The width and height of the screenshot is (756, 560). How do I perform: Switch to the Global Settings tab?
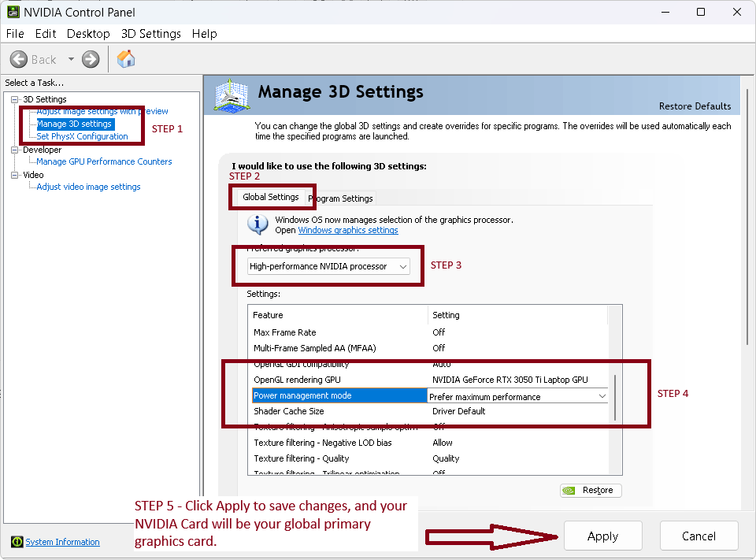[x=270, y=197]
